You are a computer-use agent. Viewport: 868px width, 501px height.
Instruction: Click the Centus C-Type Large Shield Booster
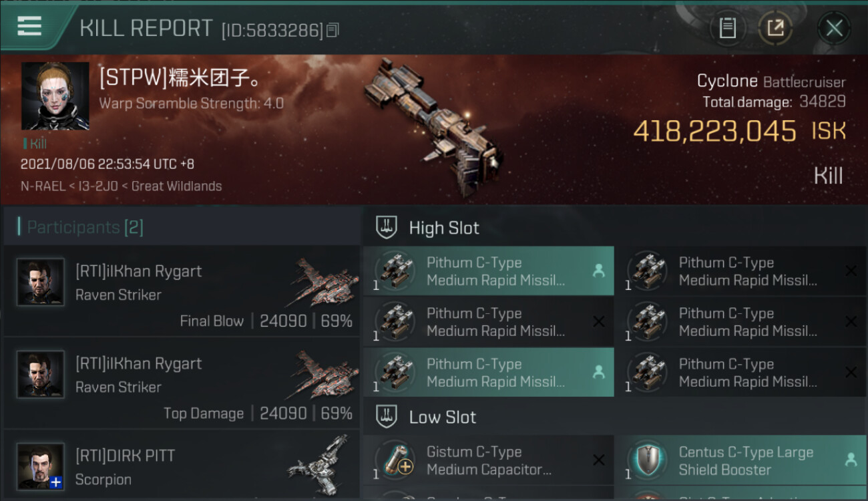pyautogui.click(x=740, y=460)
